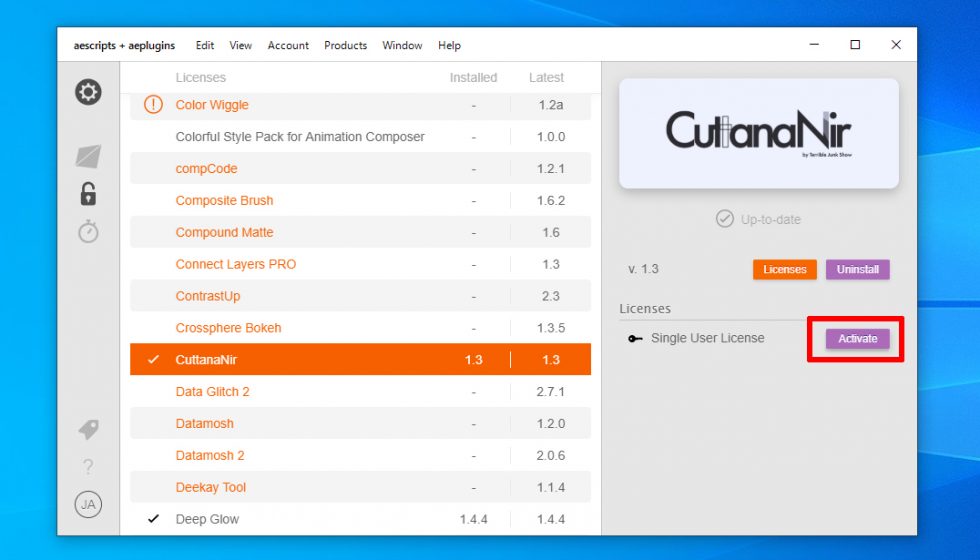This screenshot has width=980, height=560.
Task: Open the price tag sidebar icon
Action: [x=88, y=429]
